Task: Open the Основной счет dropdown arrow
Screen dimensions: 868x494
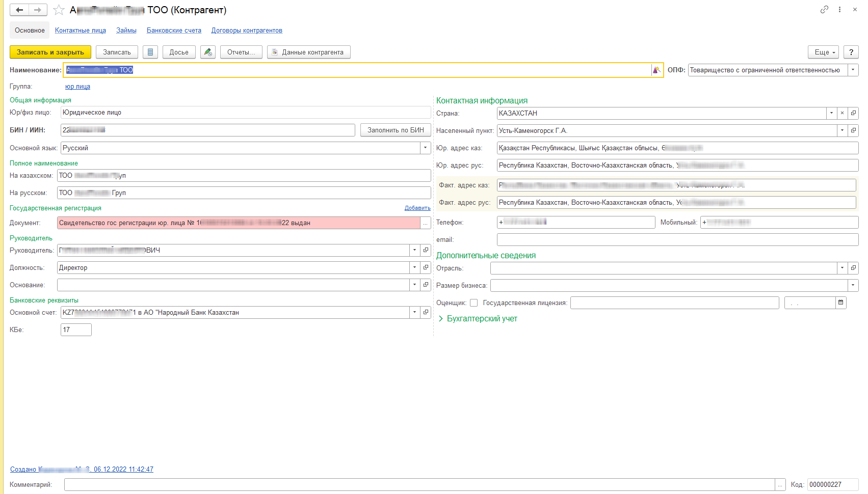Action: (415, 312)
